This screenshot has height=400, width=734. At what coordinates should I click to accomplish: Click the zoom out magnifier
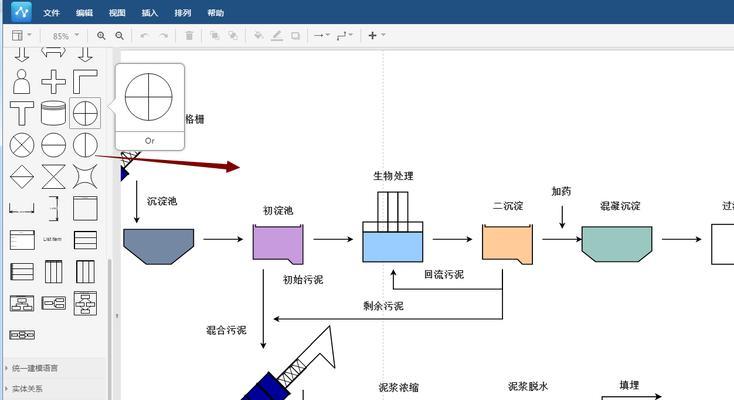tap(120, 36)
